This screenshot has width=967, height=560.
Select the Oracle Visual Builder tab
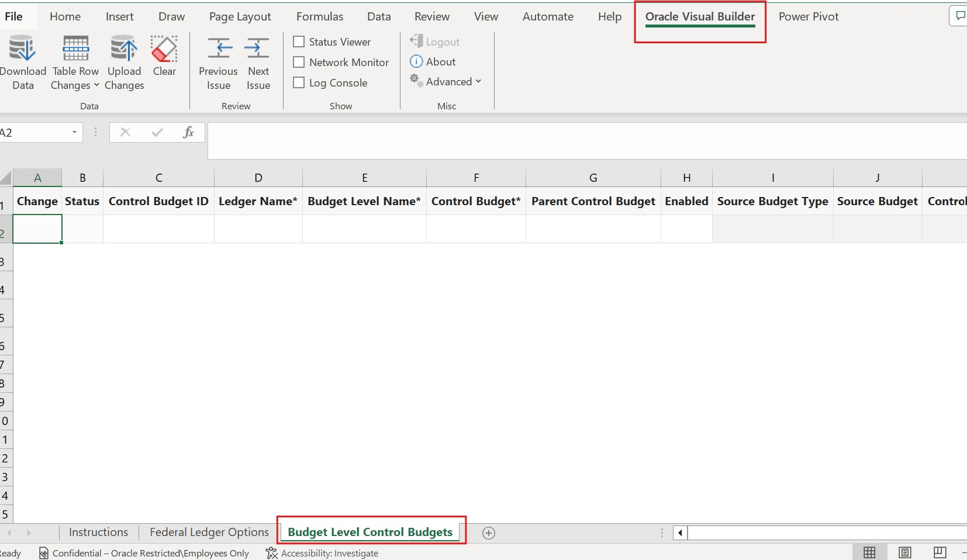700,16
